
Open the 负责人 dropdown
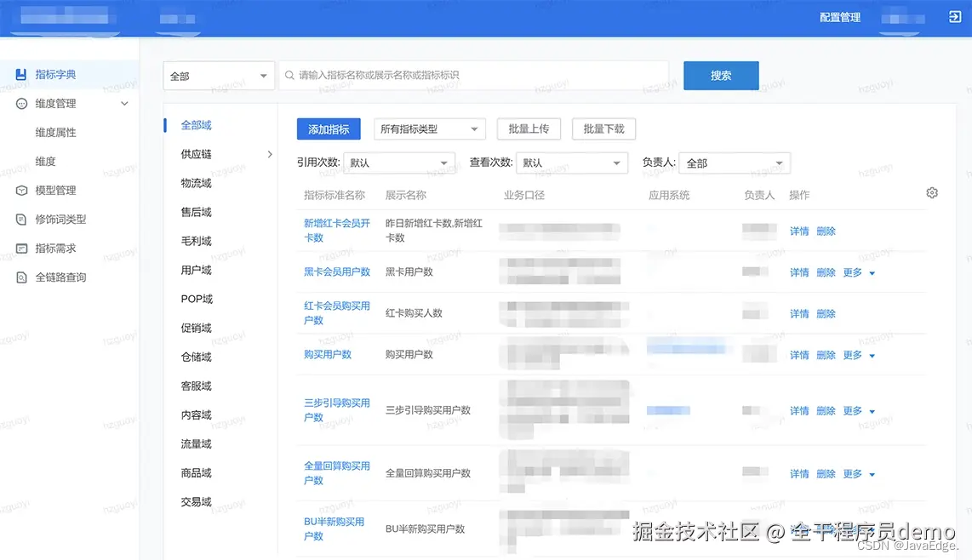pyautogui.click(x=735, y=163)
